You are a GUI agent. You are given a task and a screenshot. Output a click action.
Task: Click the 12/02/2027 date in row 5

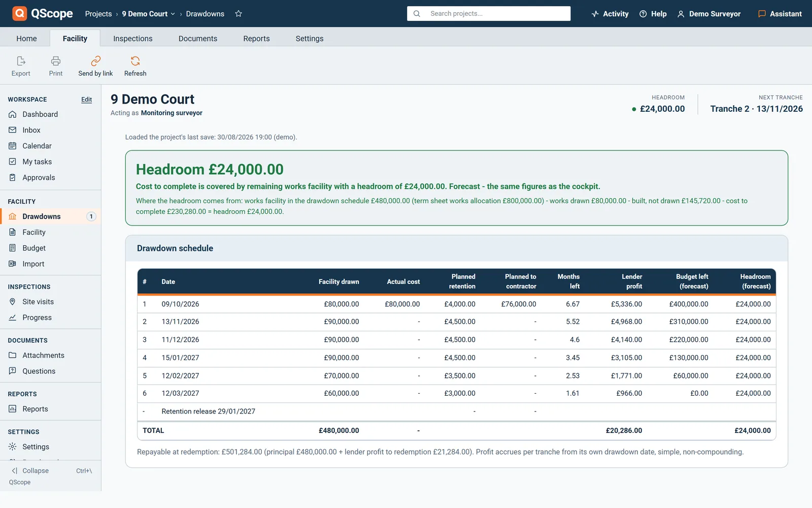pyautogui.click(x=180, y=375)
